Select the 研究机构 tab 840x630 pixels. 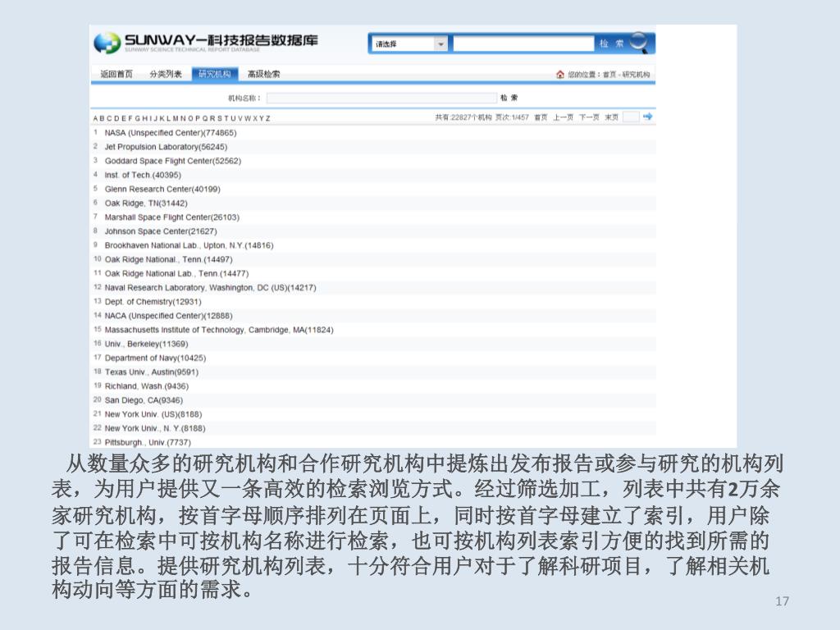(214, 74)
